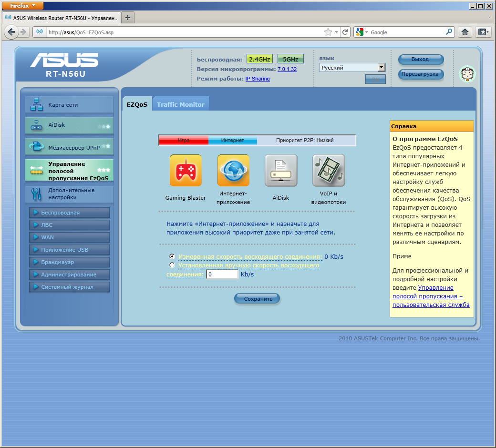Expand the Системный журнал section

69,287
